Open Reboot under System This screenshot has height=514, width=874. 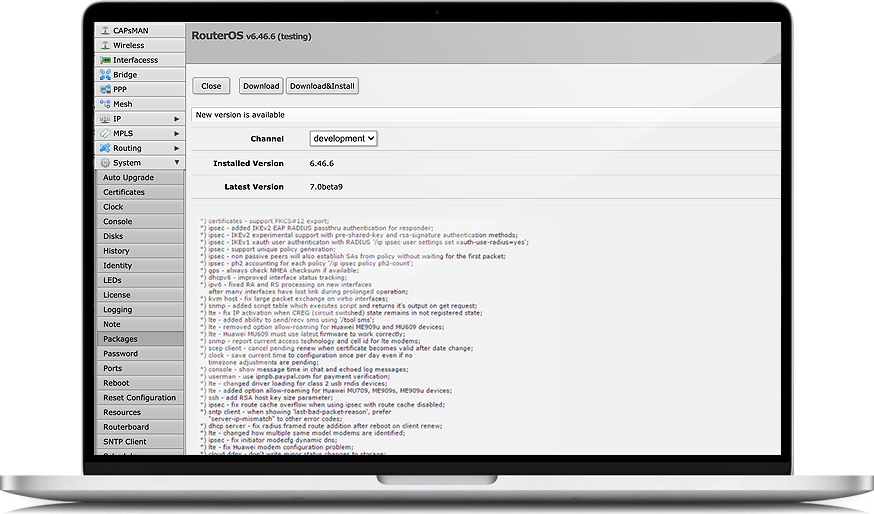(140, 383)
